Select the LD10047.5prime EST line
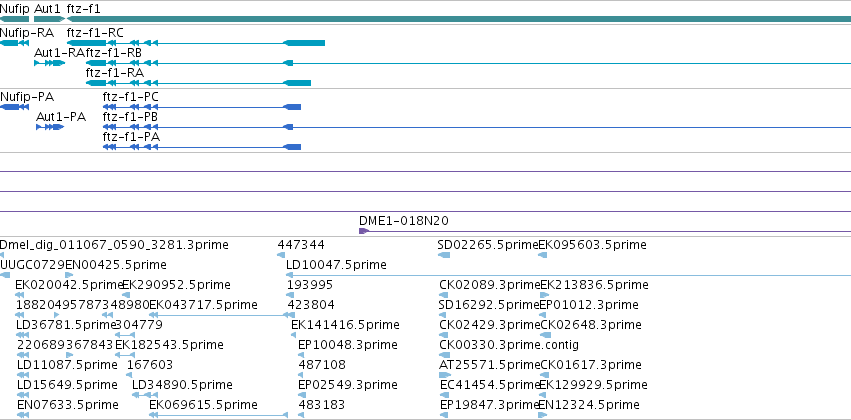The width and height of the screenshot is (851, 420). click(568, 275)
